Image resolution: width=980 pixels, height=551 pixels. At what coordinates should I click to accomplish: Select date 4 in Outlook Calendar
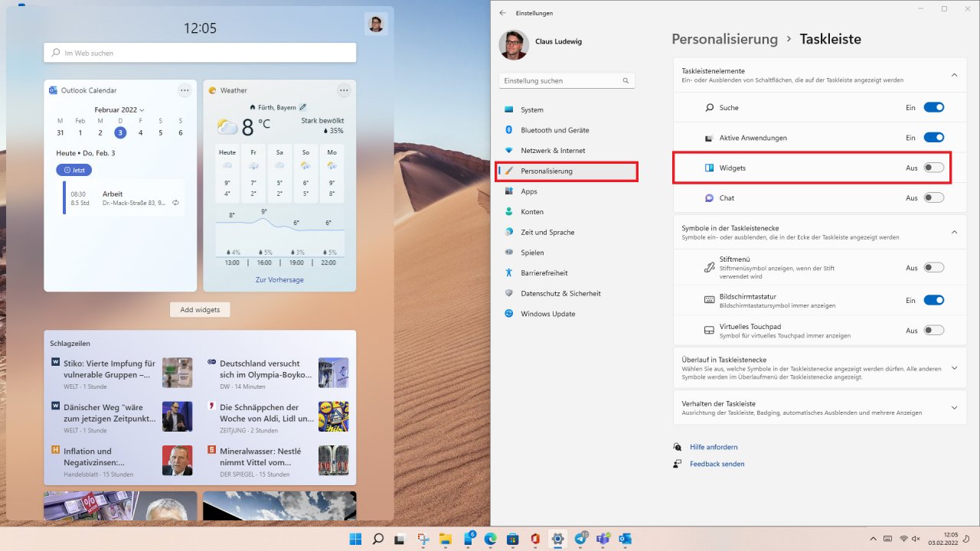[140, 132]
